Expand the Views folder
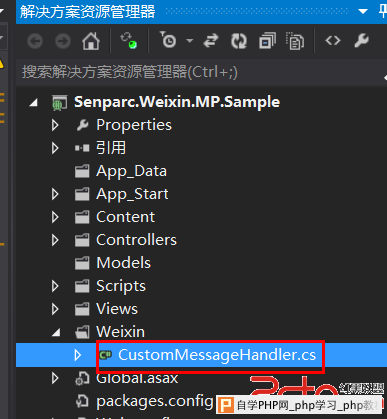The width and height of the screenshot is (387, 419). pos(55,309)
